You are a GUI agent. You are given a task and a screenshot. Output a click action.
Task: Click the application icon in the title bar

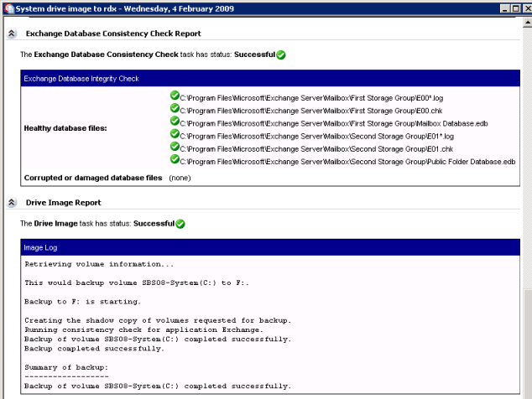point(9,8)
